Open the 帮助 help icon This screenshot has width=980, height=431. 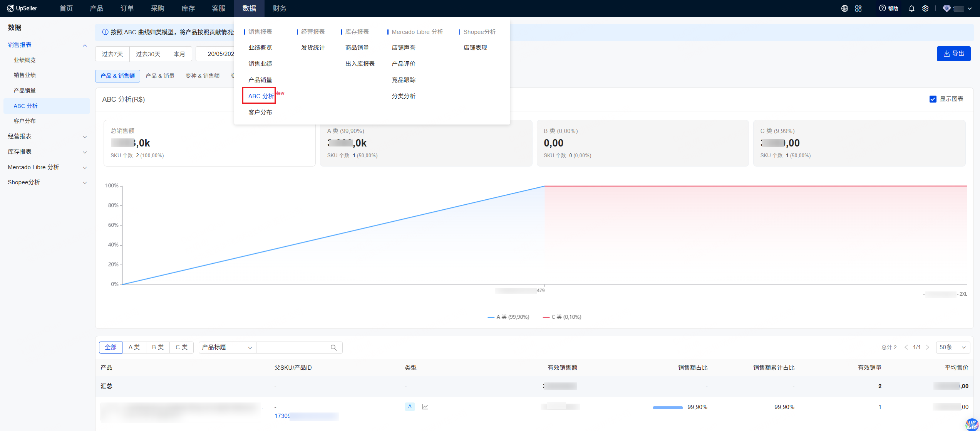(x=888, y=8)
